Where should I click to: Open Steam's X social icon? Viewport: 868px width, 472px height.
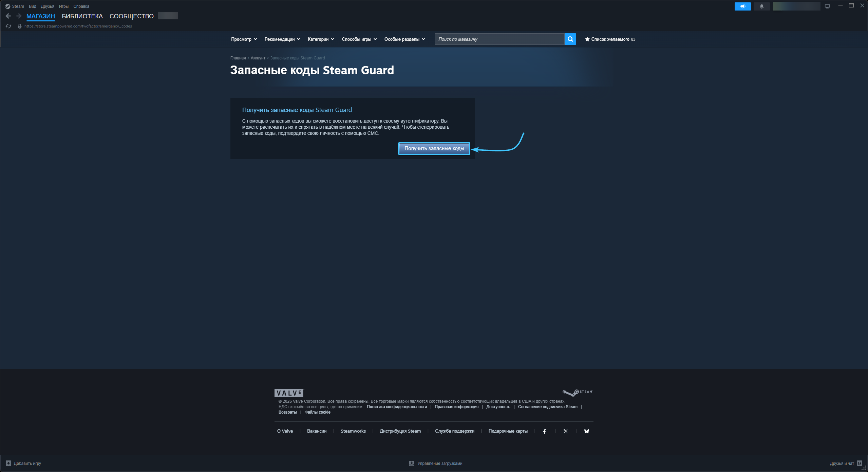point(565,431)
